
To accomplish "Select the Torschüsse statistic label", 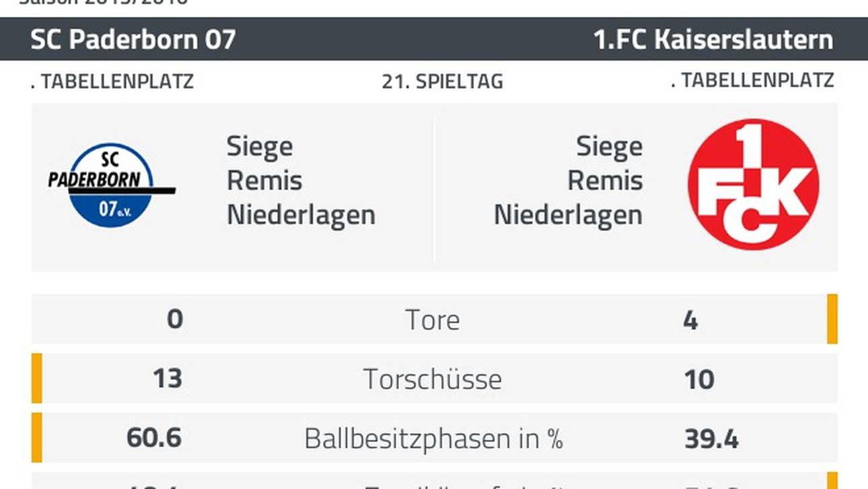I will pos(433,379).
